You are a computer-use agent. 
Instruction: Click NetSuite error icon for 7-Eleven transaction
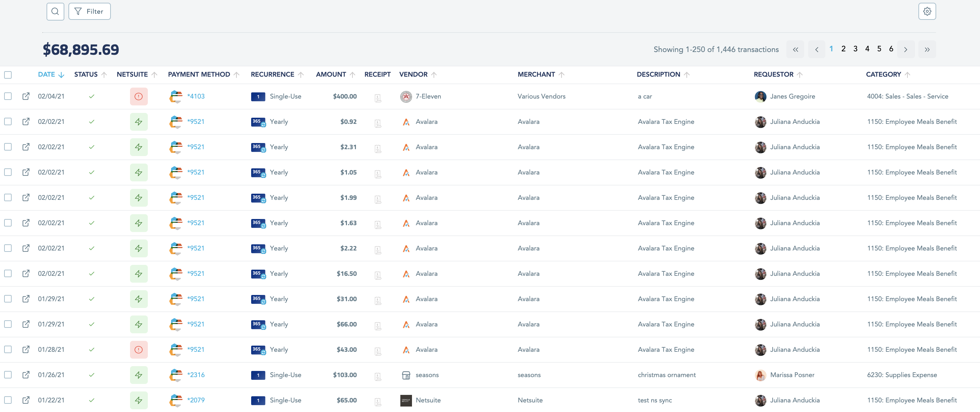coord(139,96)
